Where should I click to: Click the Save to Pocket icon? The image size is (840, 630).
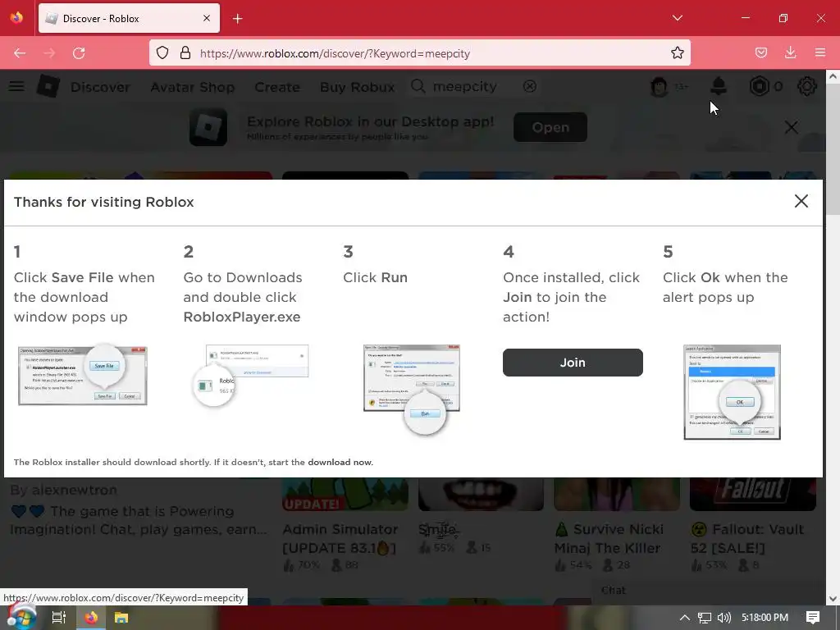click(x=760, y=52)
